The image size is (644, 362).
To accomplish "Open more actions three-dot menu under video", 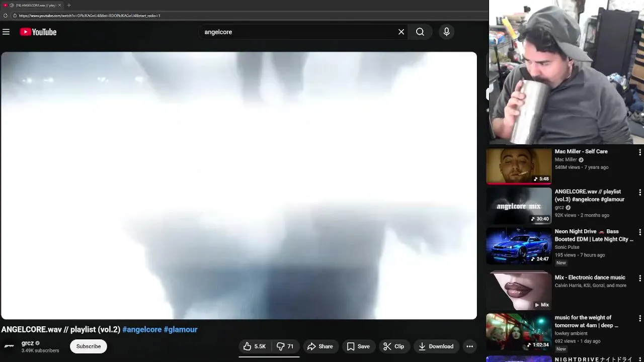I will (x=469, y=346).
